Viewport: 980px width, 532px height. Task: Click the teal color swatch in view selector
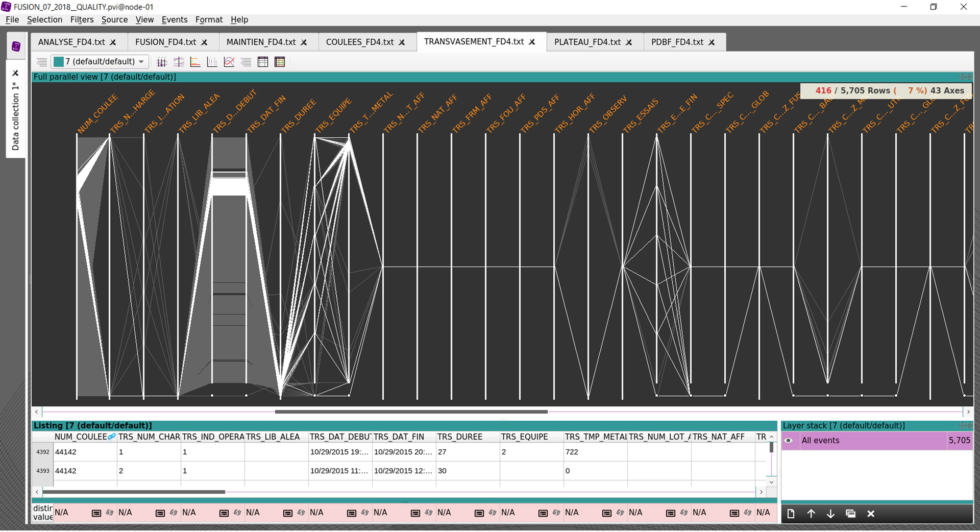(59, 62)
